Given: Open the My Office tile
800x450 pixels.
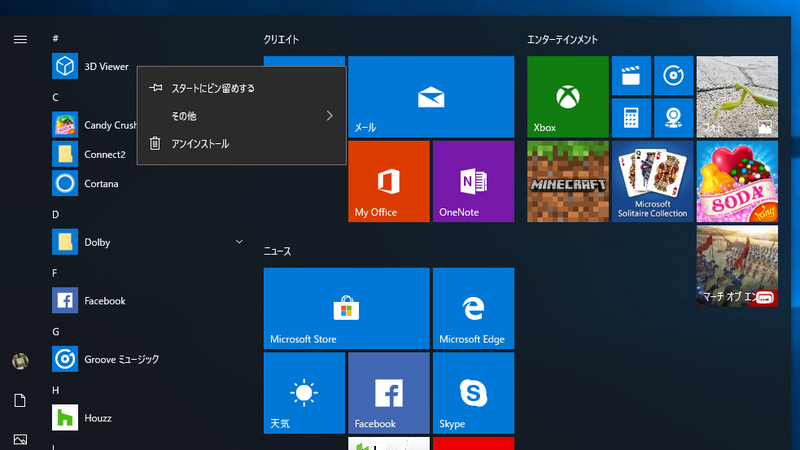Looking at the screenshot, I should click(389, 182).
